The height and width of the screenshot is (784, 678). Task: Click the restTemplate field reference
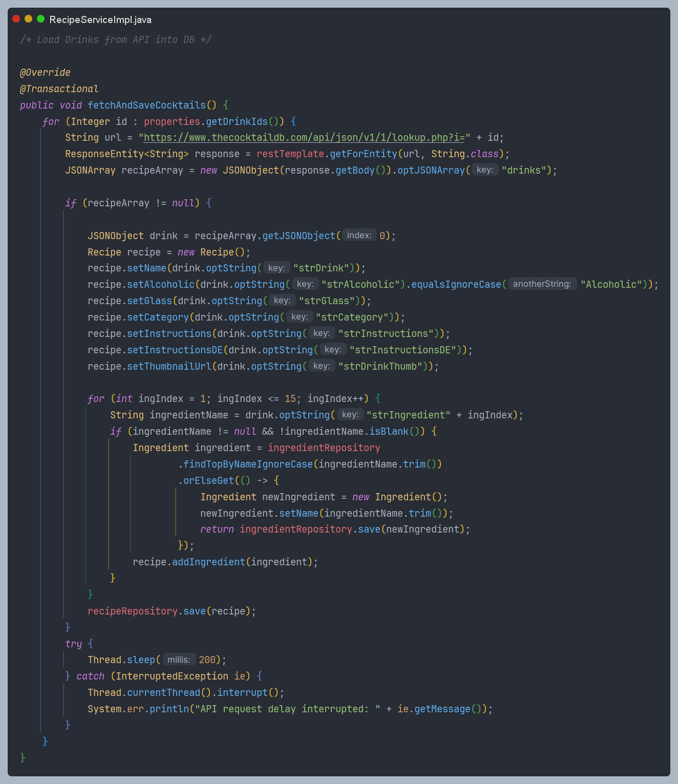coord(290,154)
